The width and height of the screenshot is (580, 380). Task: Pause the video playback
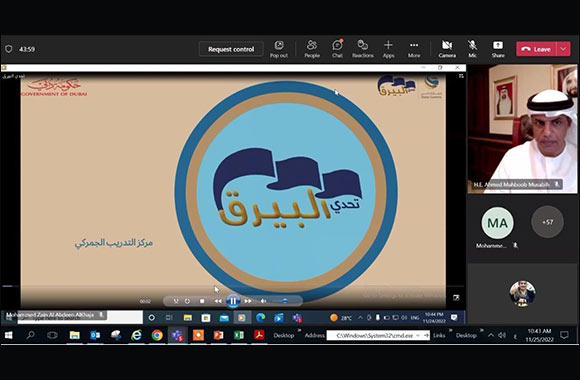[x=233, y=301]
